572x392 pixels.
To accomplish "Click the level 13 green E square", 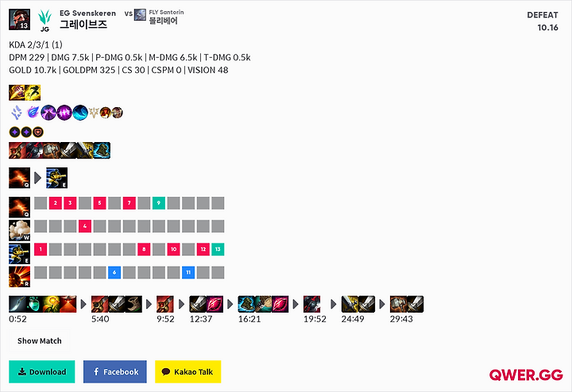I will (x=218, y=249).
